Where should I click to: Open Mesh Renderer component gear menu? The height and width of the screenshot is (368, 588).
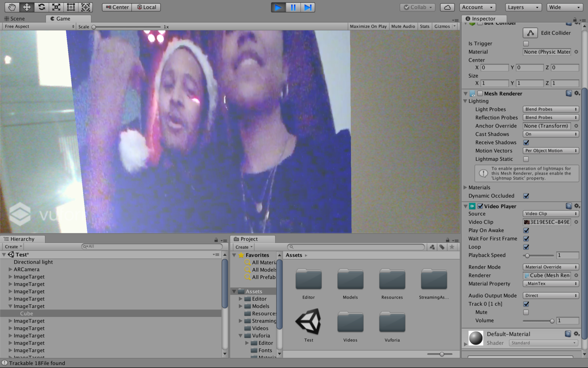tap(577, 93)
